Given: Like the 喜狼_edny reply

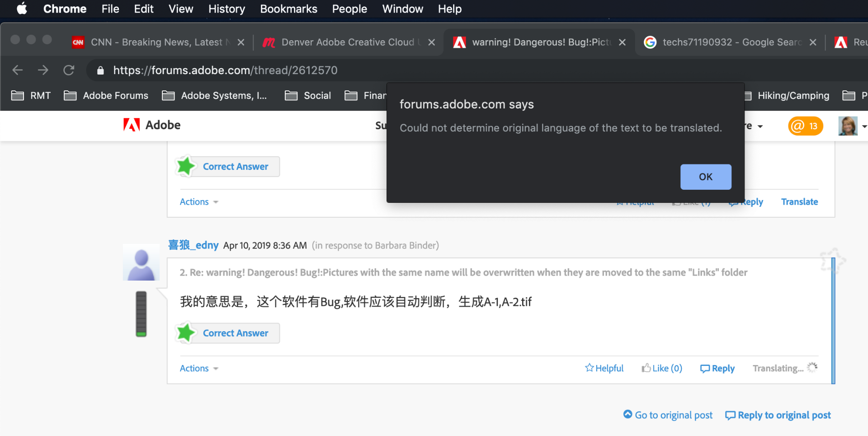Looking at the screenshot, I should pos(662,368).
